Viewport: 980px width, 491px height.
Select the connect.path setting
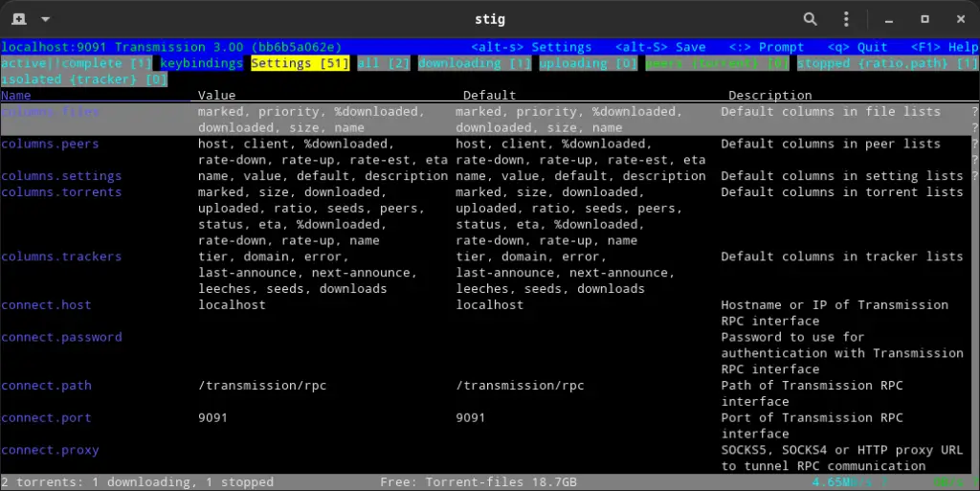(x=46, y=386)
